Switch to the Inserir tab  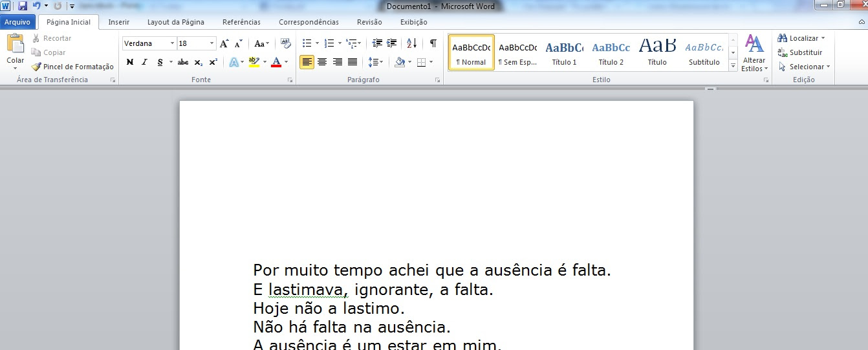(x=118, y=22)
